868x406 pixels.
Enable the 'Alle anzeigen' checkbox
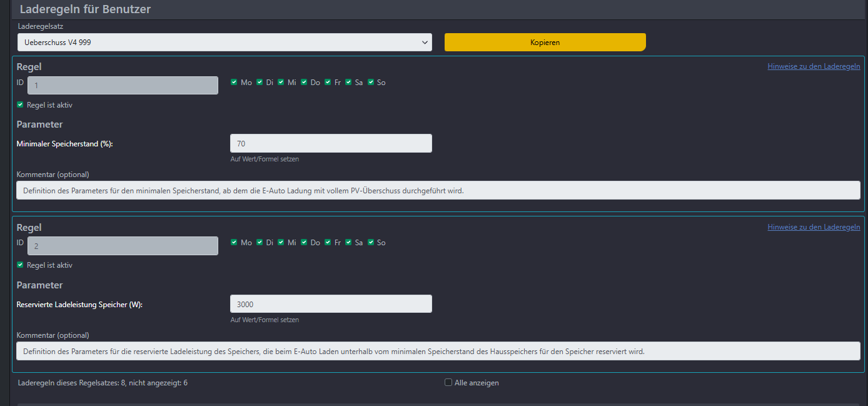coord(448,382)
